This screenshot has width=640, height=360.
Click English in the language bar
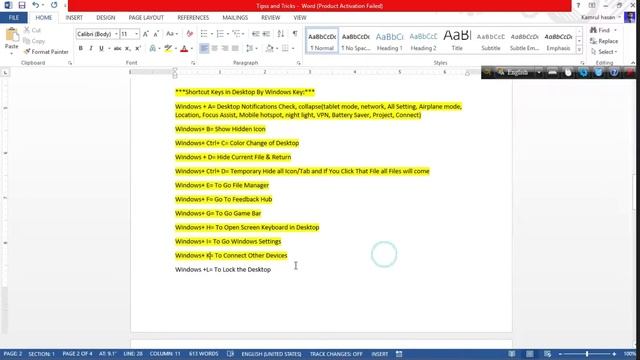[x=517, y=73]
